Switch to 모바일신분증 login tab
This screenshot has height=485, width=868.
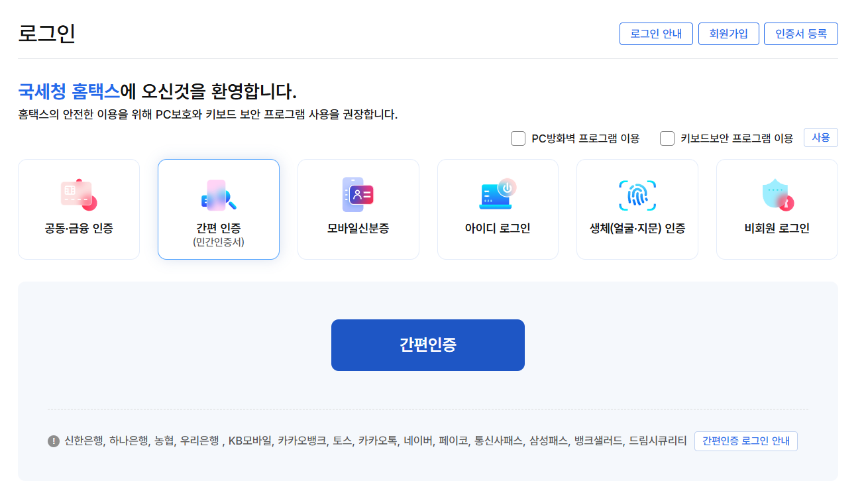(358, 209)
